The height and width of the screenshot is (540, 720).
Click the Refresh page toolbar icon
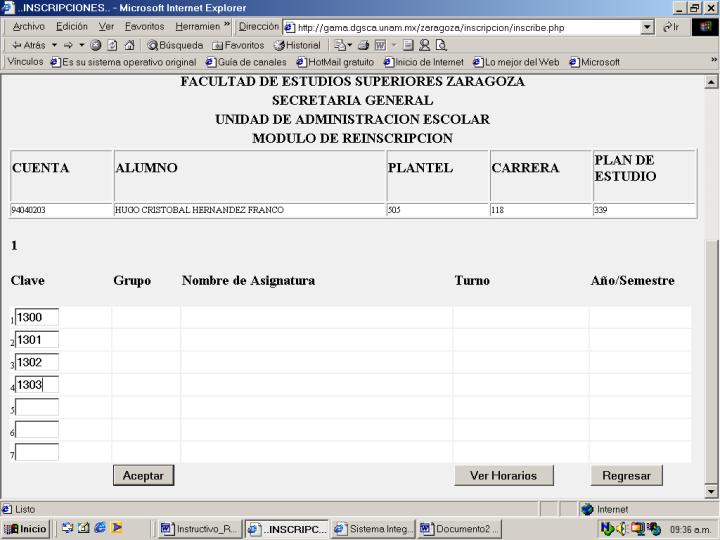(x=112, y=44)
